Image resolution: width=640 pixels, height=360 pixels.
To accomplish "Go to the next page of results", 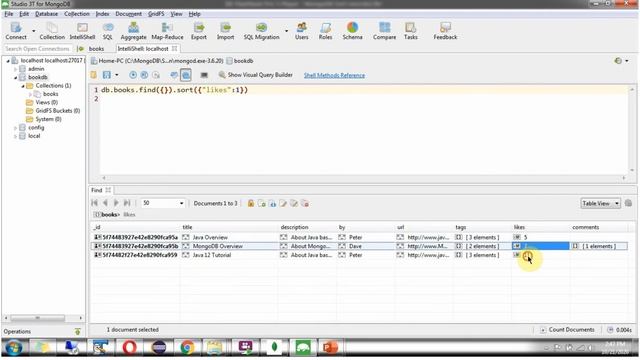I will click(x=116, y=203).
